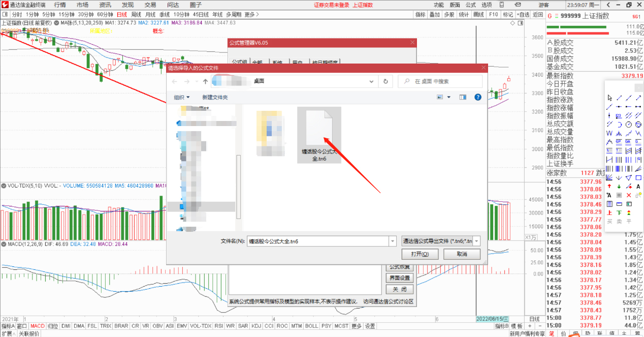Pick the circle drawing tool
The image size is (644, 337).
coord(629,124)
